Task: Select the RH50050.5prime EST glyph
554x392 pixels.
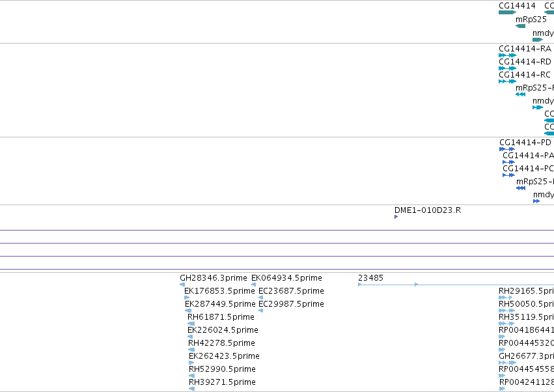Action: click(506, 311)
